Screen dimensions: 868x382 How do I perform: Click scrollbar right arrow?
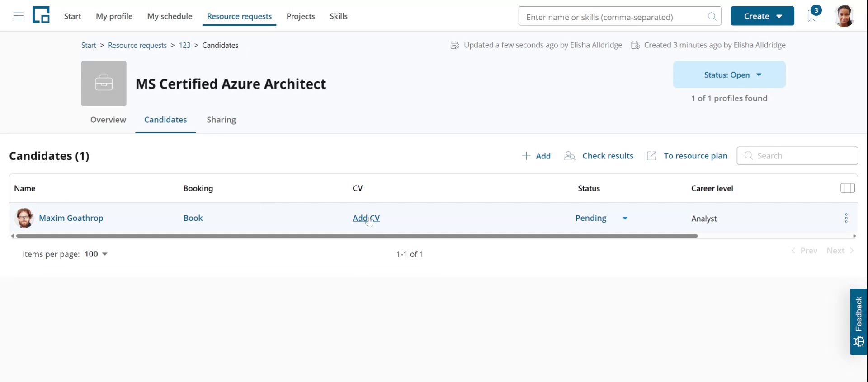pos(854,236)
